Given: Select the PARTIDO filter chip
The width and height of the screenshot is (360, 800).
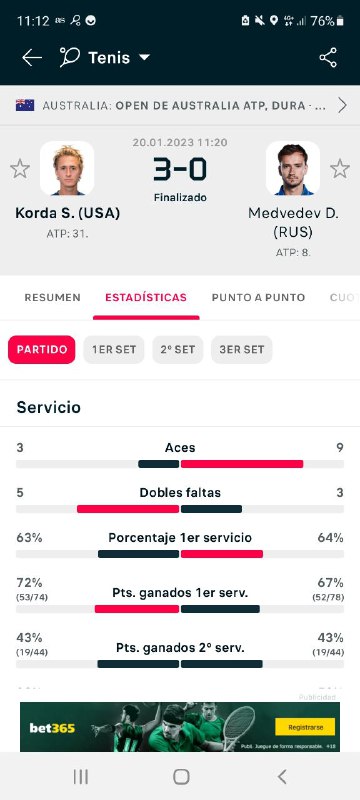Looking at the screenshot, I should tap(42, 349).
